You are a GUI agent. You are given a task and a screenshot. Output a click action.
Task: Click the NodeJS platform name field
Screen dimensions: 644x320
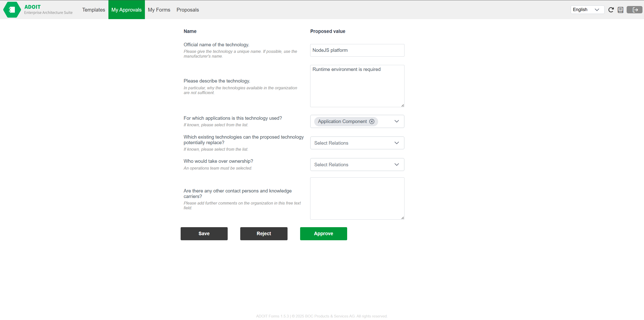click(x=357, y=50)
